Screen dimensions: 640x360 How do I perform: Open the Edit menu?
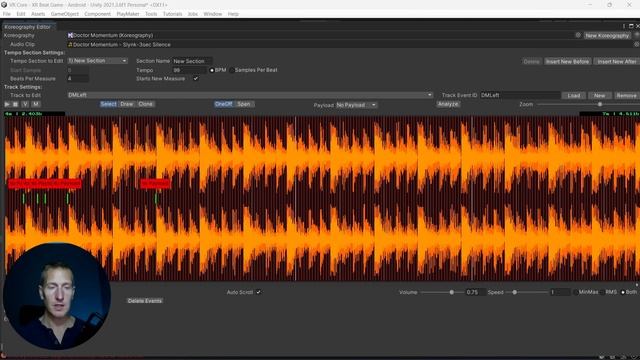tap(21, 14)
